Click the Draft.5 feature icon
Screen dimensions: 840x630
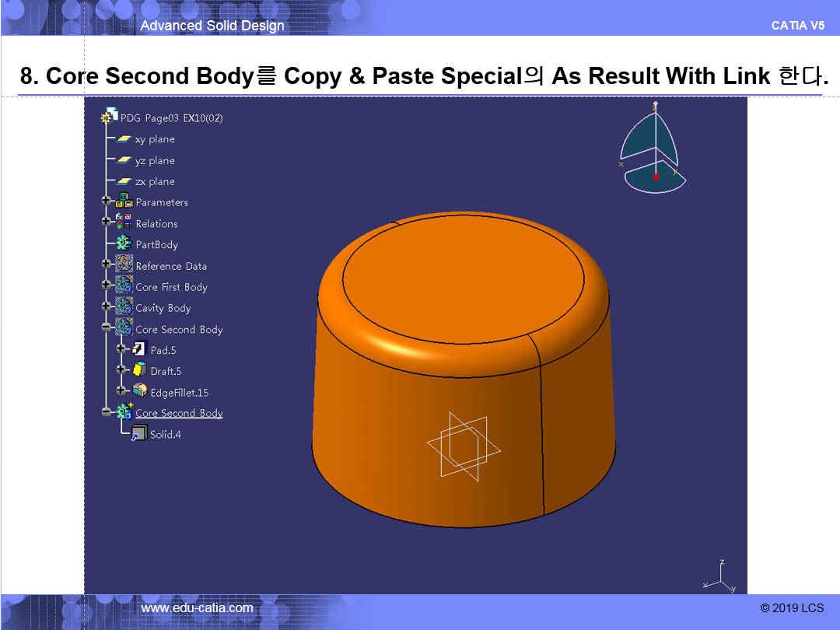click(x=139, y=371)
